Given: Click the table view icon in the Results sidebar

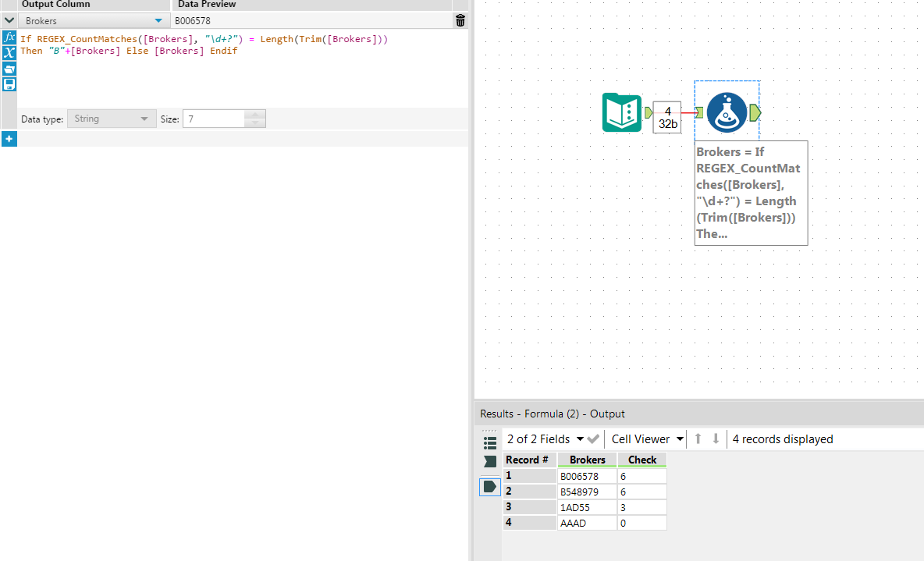Looking at the screenshot, I should pyautogui.click(x=489, y=442).
